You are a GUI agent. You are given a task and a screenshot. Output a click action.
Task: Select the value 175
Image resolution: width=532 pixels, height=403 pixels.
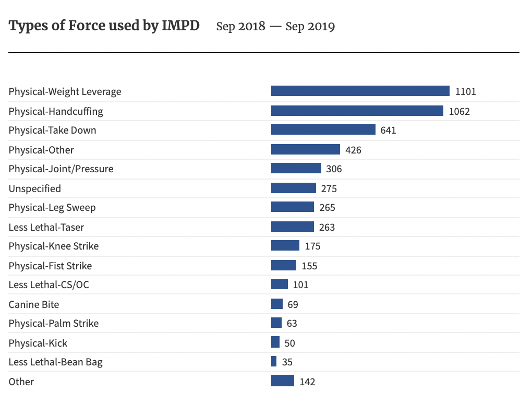312,246
